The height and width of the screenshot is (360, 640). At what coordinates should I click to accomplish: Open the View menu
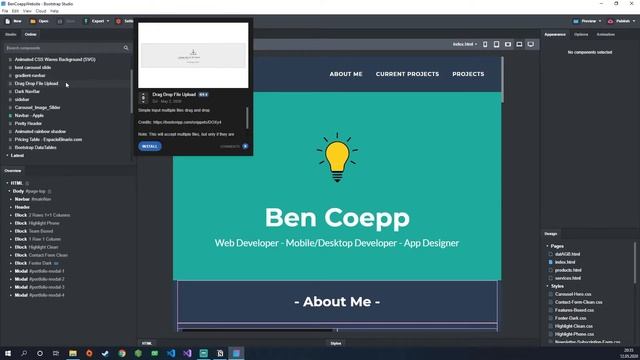pyautogui.click(x=27, y=11)
